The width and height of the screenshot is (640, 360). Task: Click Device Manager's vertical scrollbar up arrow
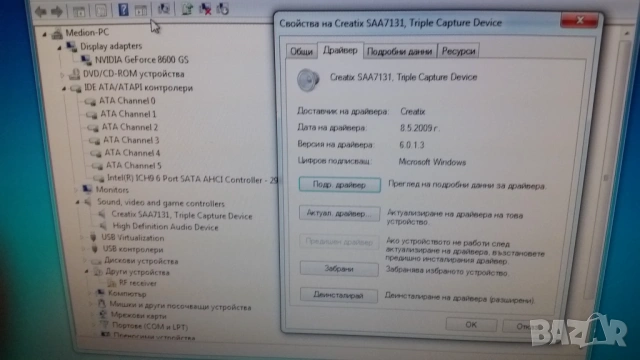click(627, 33)
